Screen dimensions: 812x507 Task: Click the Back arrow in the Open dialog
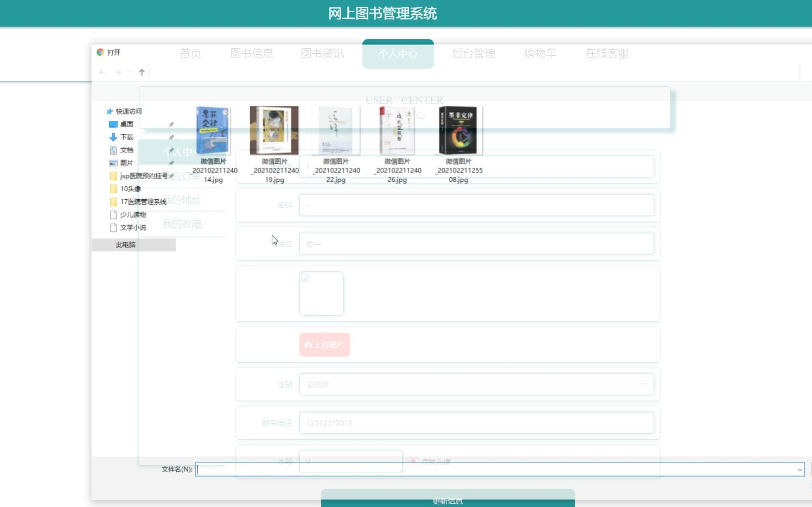point(103,72)
